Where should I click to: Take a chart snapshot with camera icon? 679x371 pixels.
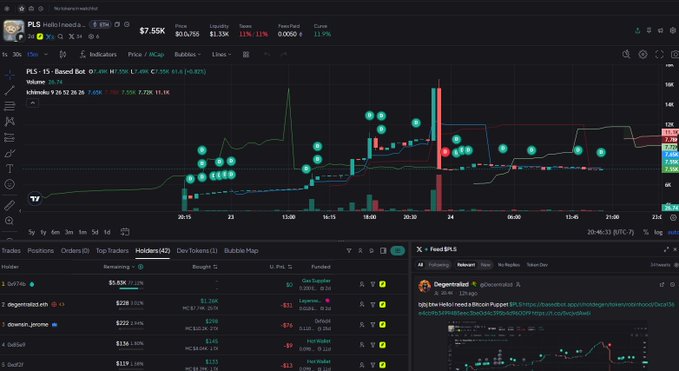[675, 55]
